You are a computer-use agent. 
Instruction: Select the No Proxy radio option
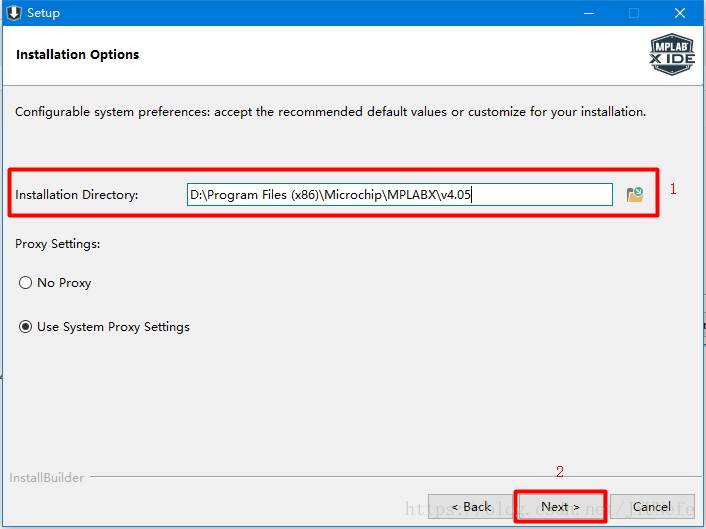point(26,283)
